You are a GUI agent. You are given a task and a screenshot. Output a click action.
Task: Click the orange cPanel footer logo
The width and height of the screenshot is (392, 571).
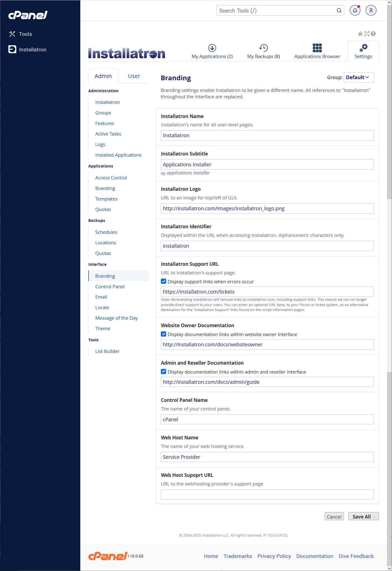[108, 556]
